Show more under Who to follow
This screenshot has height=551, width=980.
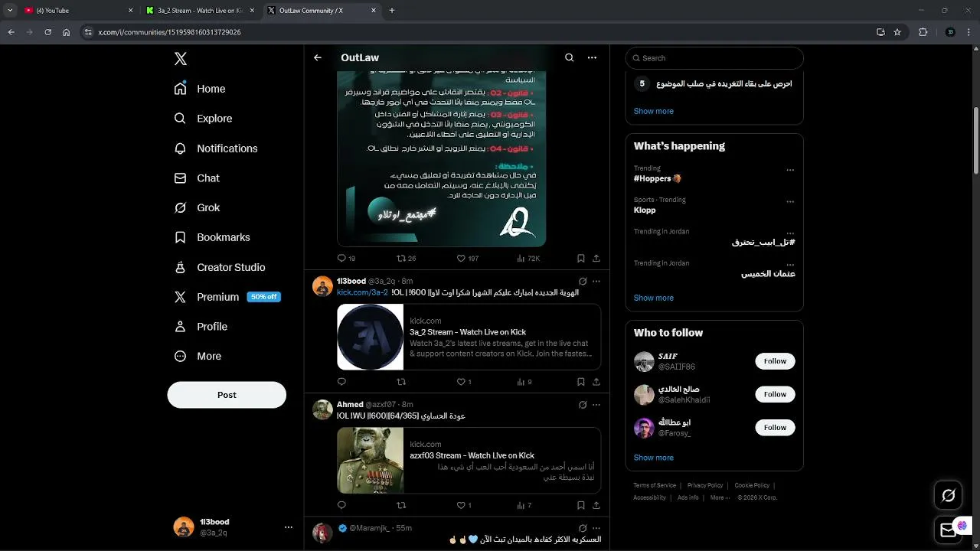[x=653, y=458]
